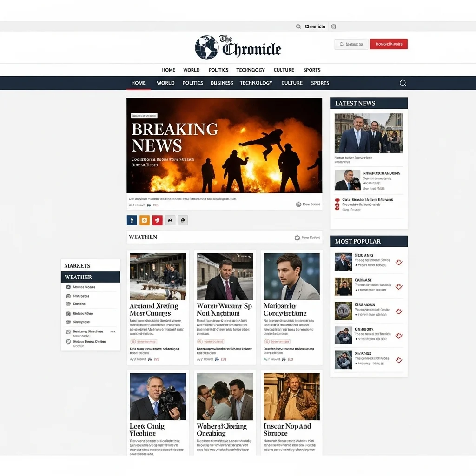476x476 pixels.
Task: Open search via the dark navbar magnifier icon
Action: 403,83
